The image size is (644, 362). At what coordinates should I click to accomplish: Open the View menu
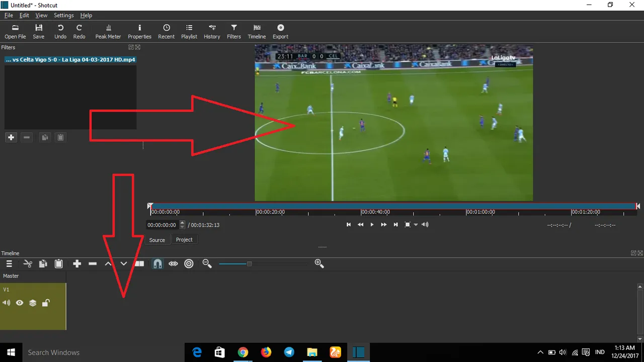(41, 16)
